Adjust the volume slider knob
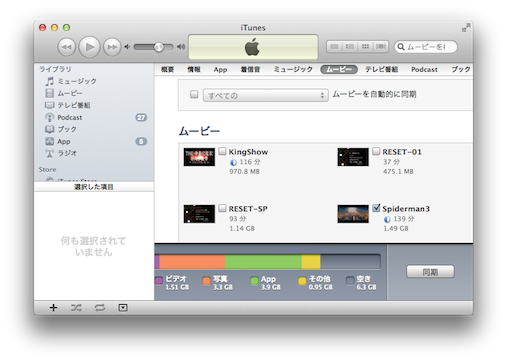The image size is (507, 362). coord(159,47)
